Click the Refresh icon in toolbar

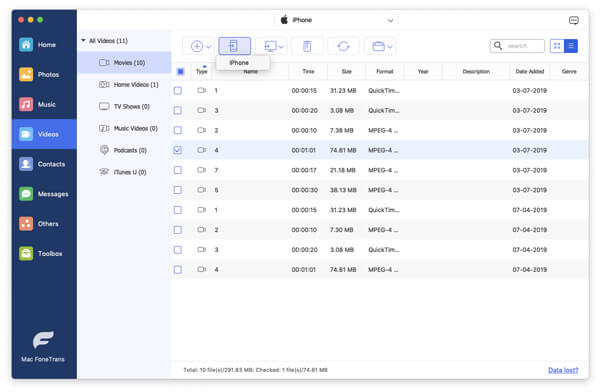(x=343, y=46)
